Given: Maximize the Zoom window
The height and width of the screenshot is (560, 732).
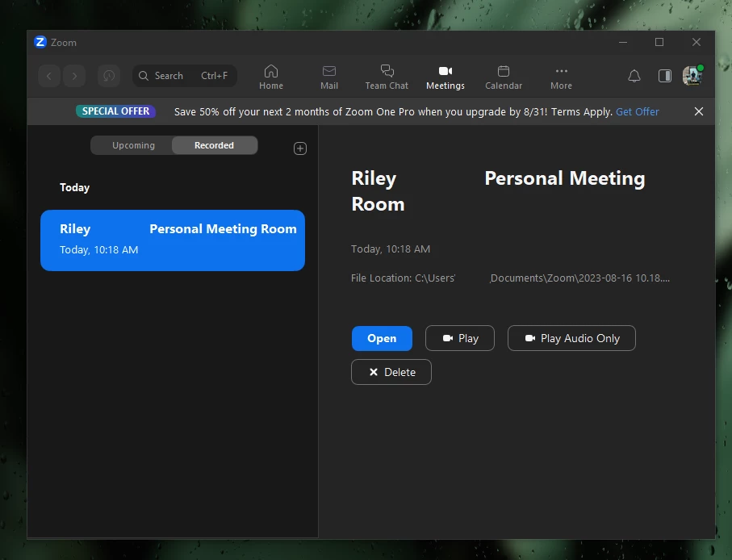Looking at the screenshot, I should pos(659,42).
